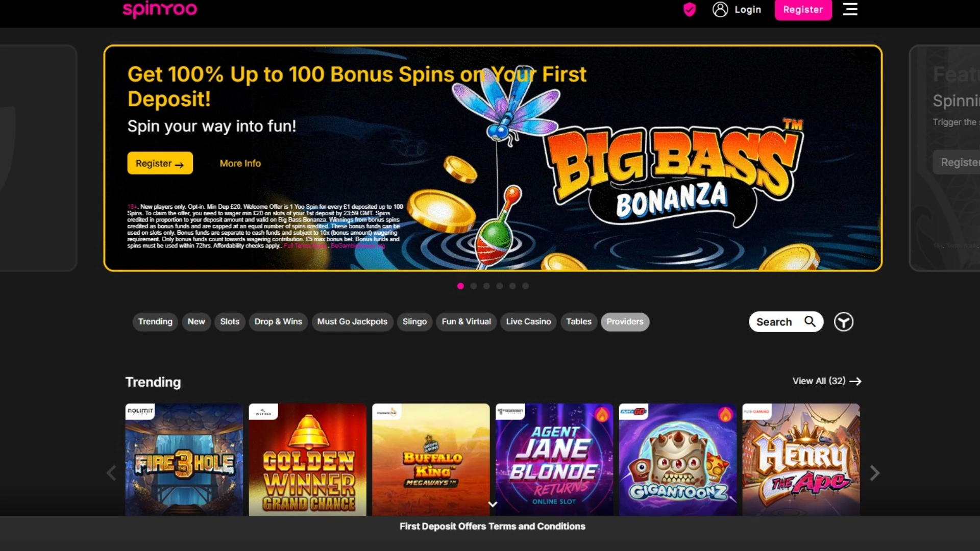Expand terms bar with the down chevron
This screenshot has height=551, width=980.
(x=493, y=504)
